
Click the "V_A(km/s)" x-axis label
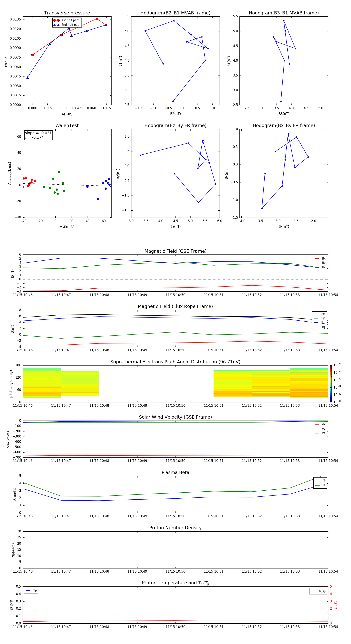[67, 227]
